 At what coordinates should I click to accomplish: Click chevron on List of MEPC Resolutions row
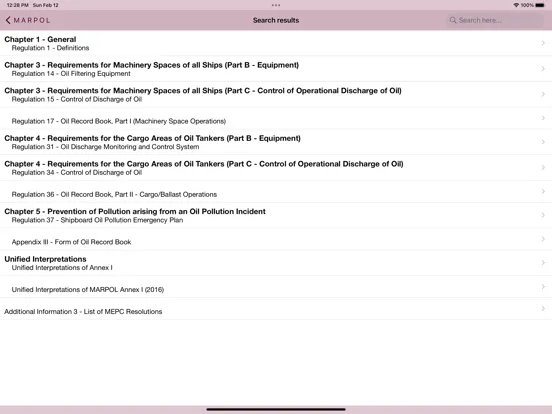pyautogui.click(x=543, y=308)
